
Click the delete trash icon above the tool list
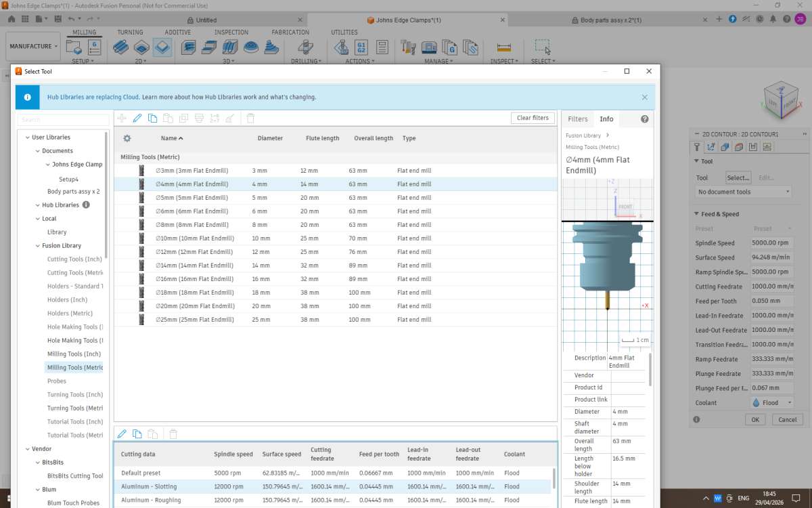click(250, 118)
